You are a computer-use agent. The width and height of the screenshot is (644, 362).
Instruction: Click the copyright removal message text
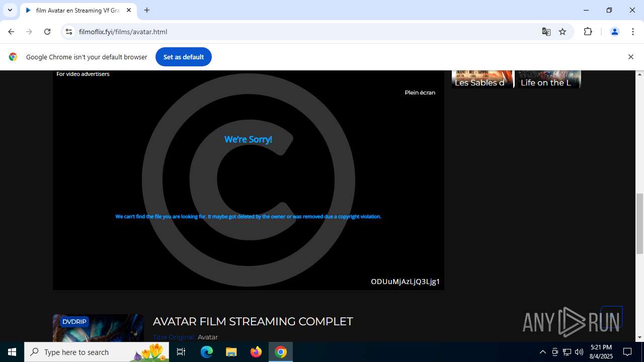click(x=248, y=217)
